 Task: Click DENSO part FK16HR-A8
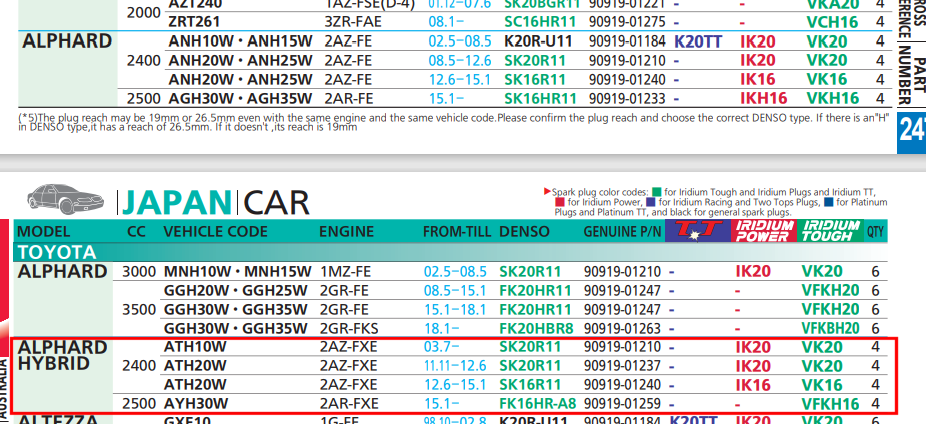coord(537,404)
